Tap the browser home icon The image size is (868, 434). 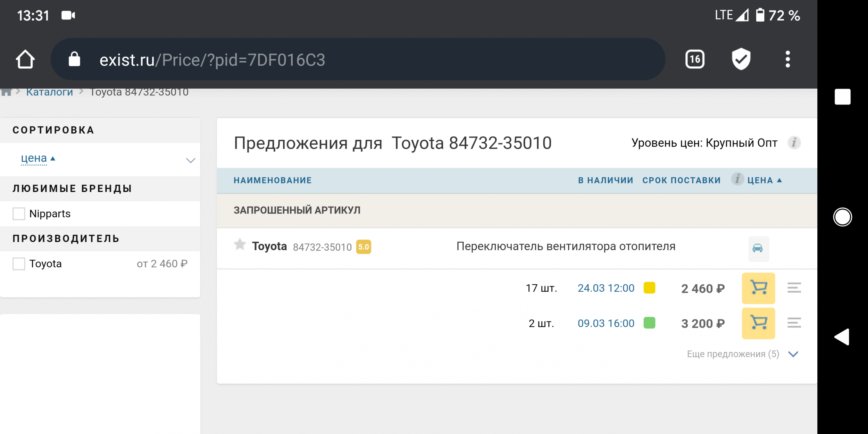pos(25,59)
